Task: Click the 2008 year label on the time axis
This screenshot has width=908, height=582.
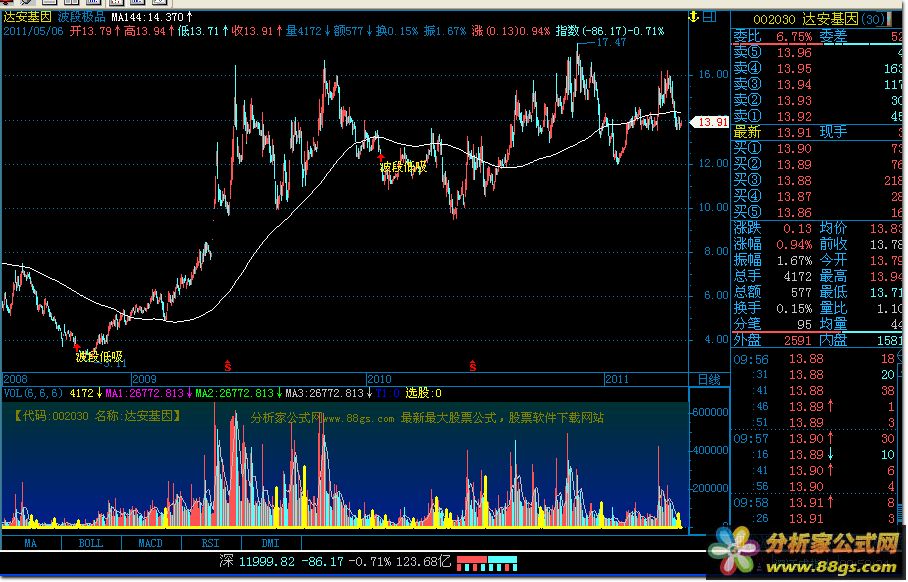Action: click(x=15, y=380)
